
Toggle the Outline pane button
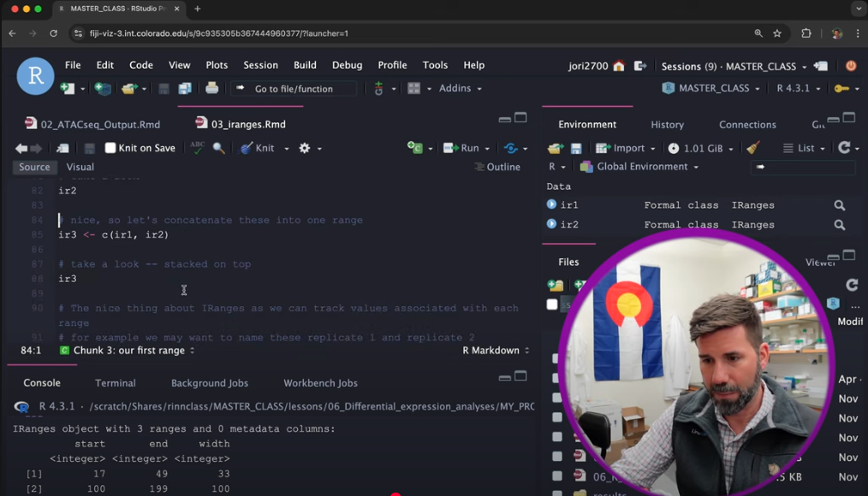pyautogui.click(x=497, y=167)
